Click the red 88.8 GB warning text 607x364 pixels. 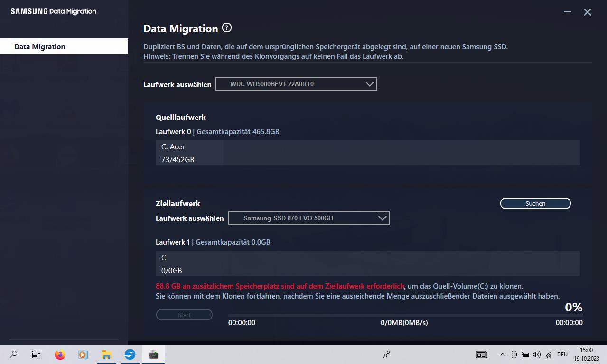(280, 286)
